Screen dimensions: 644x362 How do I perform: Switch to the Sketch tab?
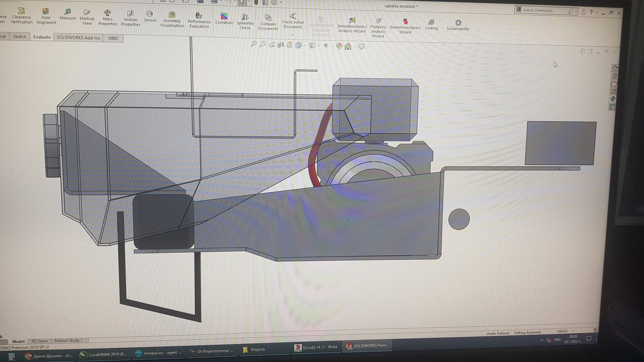tap(19, 37)
